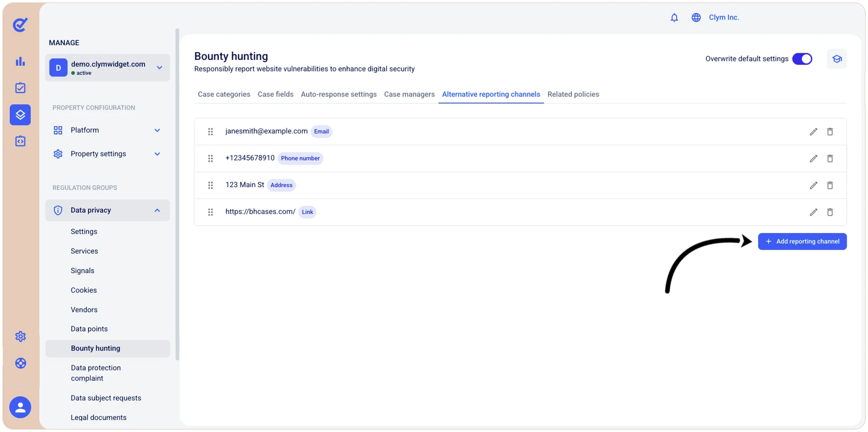
Task: Open the Related policies tab
Action: [x=573, y=94]
